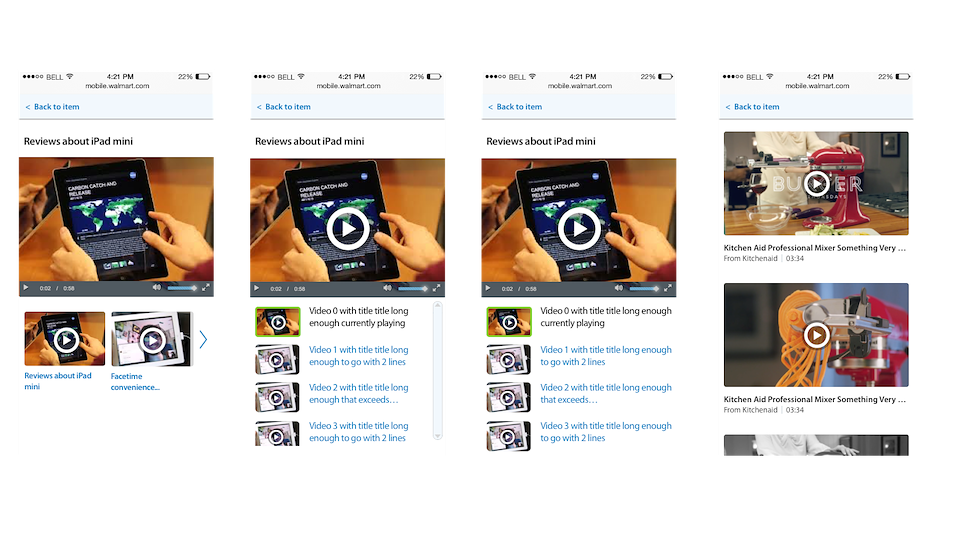
Task: Open 'Reviews about iPad mini' blue caption link
Action: click(58, 381)
